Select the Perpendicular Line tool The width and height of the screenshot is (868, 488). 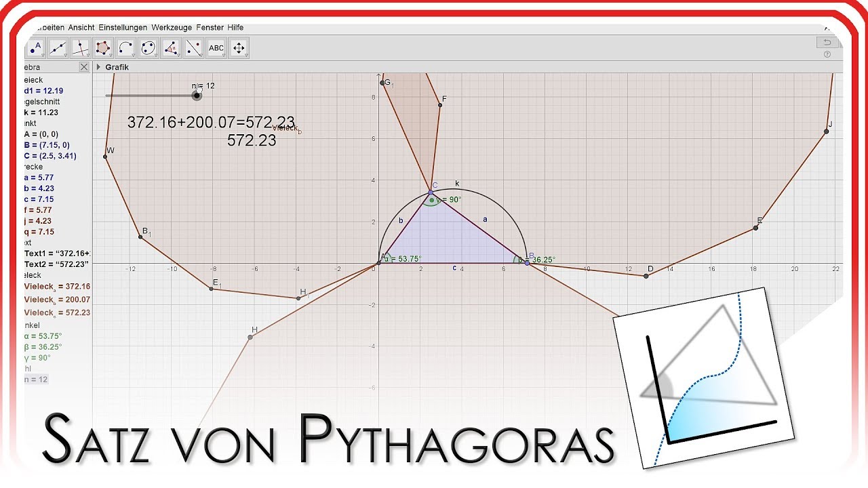click(81, 47)
